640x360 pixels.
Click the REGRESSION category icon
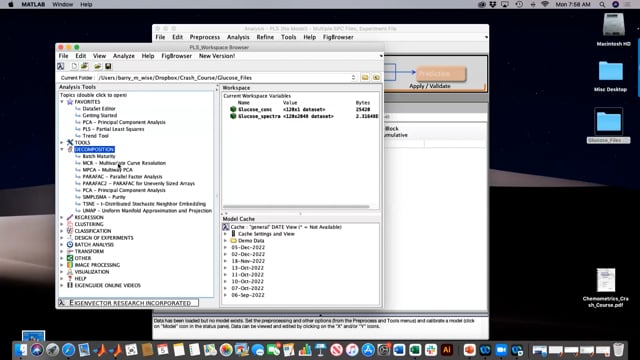pos(70,217)
